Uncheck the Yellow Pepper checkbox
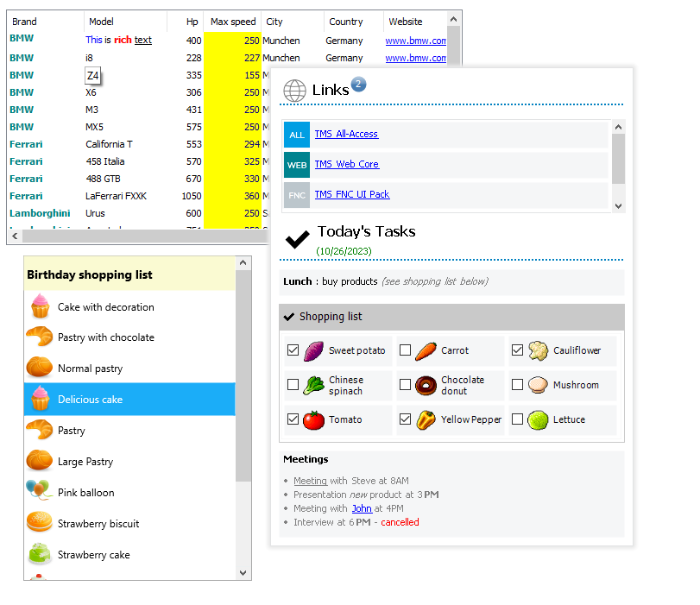The height and width of the screenshot is (605, 700). point(405,419)
